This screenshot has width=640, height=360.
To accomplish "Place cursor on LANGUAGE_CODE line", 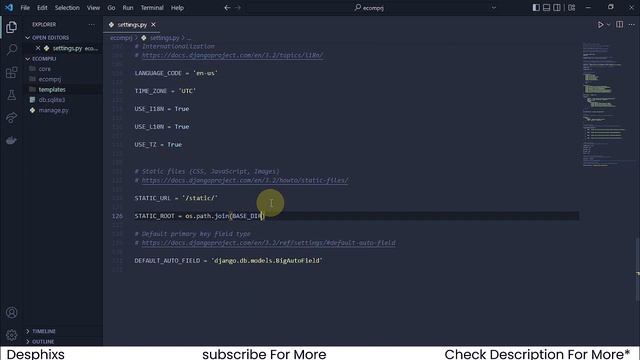I will point(176,73).
